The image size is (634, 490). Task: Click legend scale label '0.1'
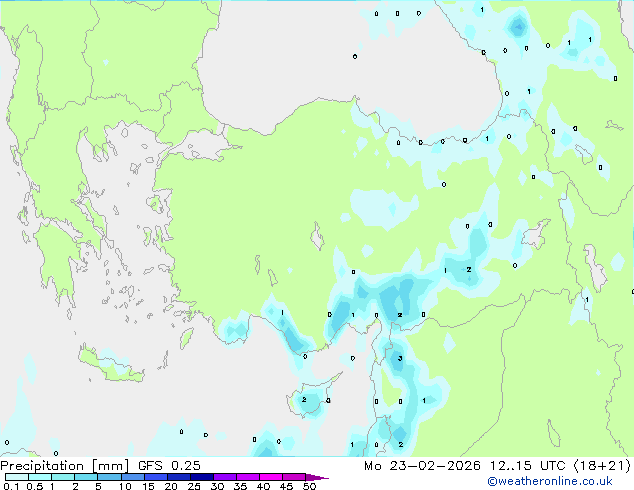[11, 486]
